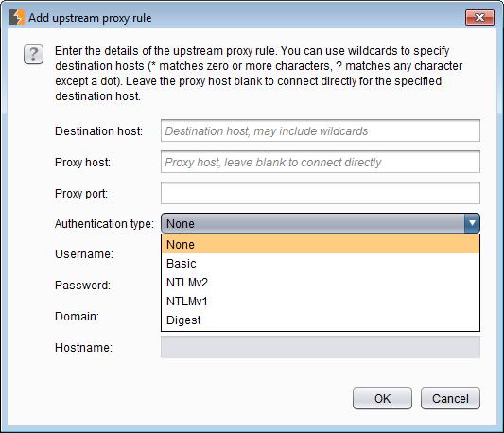Click the blue dropdown arrow for Authentication type

[x=472, y=223]
